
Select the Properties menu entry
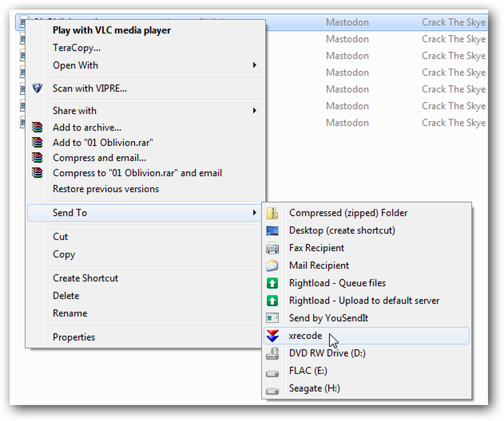[x=74, y=337]
